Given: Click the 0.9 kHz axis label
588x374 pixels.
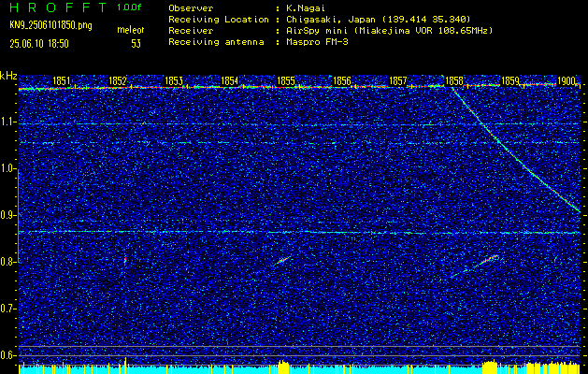Looking at the screenshot, I should [8, 215].
